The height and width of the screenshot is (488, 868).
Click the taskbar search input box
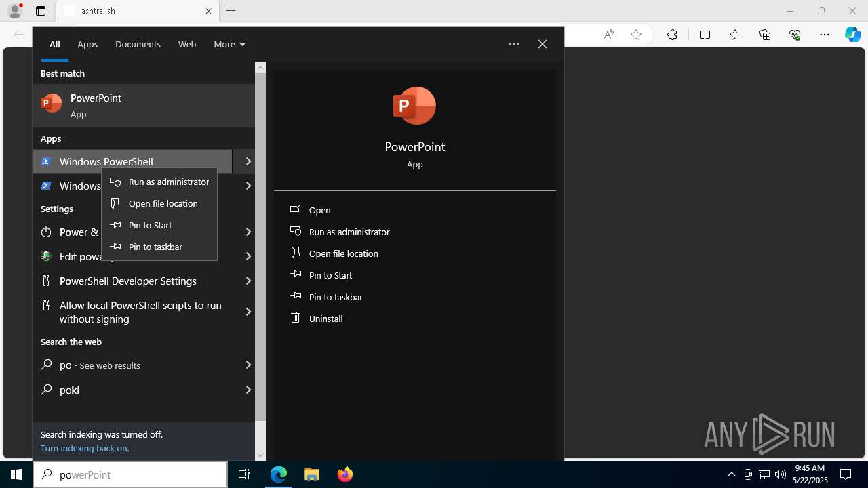tap(130, 474)
